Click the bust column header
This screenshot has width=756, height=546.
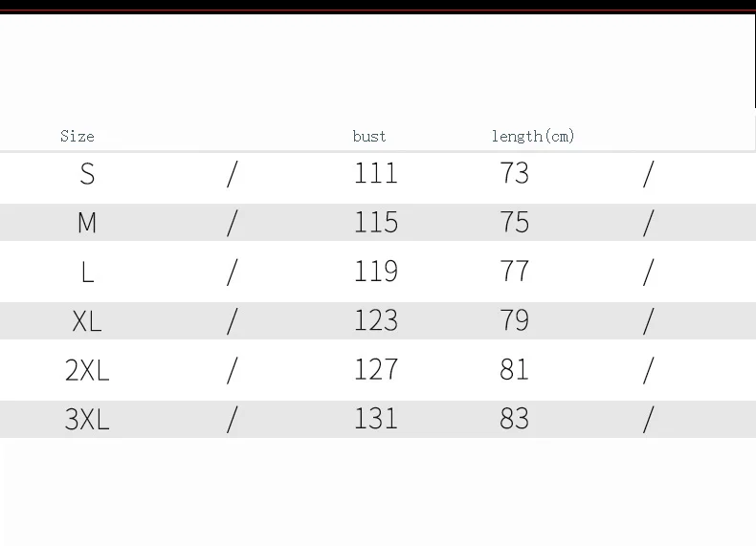(369, 137)
